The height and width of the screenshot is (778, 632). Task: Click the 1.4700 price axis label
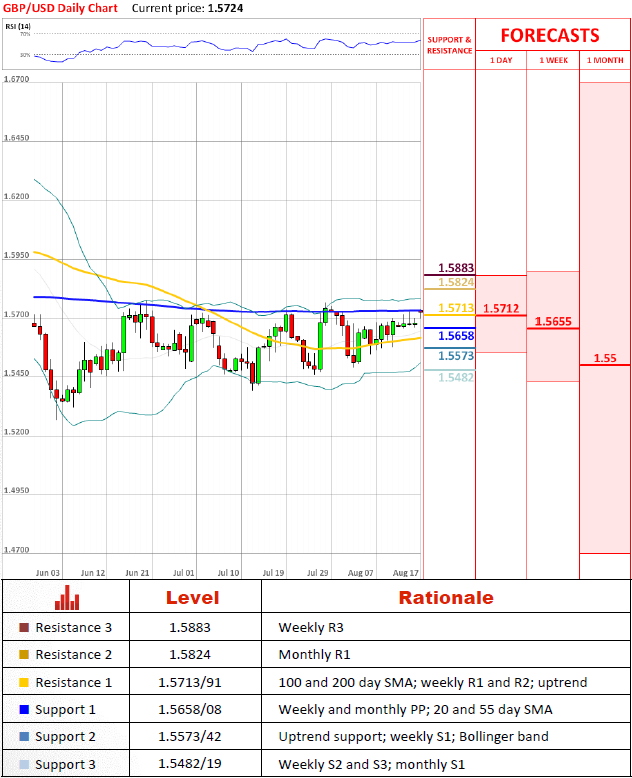point(16,549)
